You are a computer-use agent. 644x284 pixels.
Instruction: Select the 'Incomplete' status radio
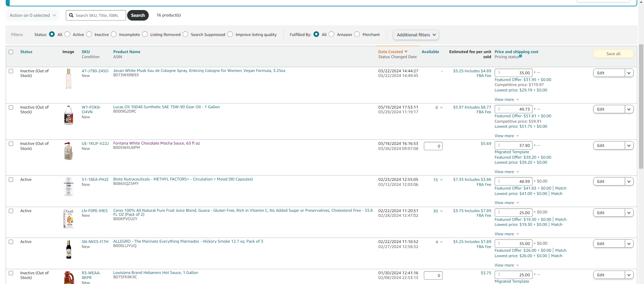(x=114, y=34)
